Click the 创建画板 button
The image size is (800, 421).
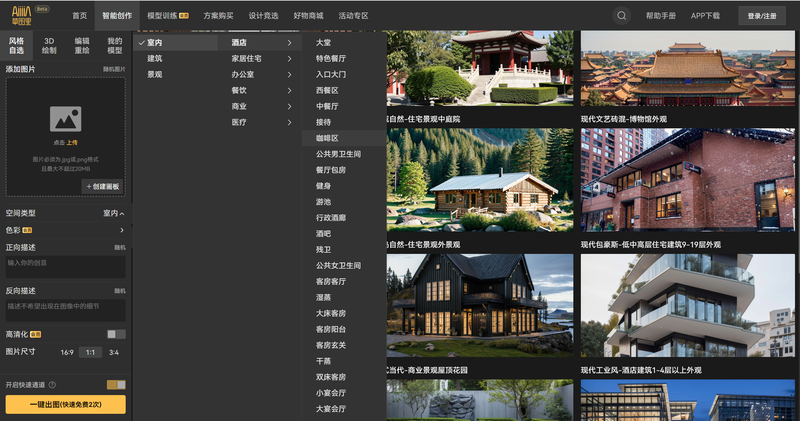point(103,186)
